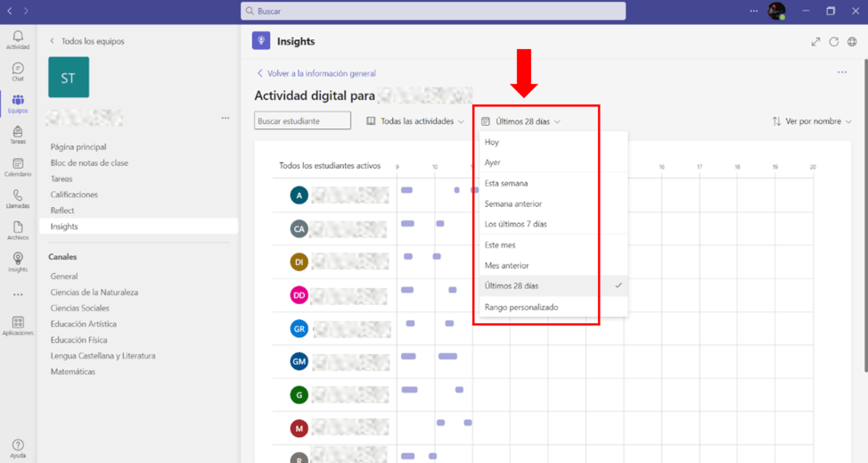
Task: Open Llamadas in the sidebar
Action: point(18,199)
